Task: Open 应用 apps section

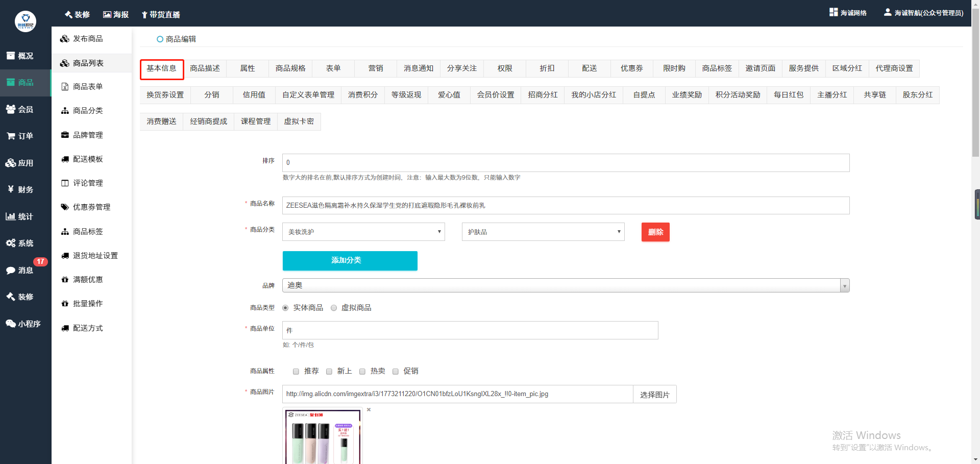Action: coord(26,163)
